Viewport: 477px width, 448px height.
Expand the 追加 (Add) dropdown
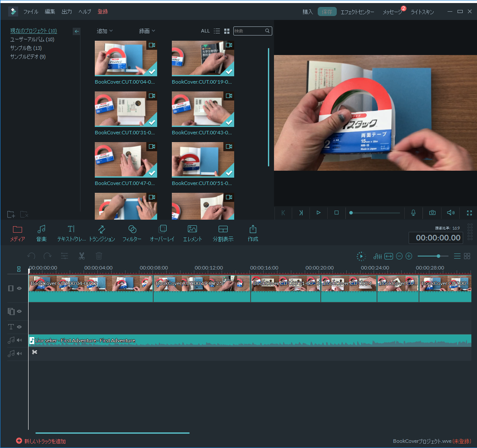click(104, 31)
